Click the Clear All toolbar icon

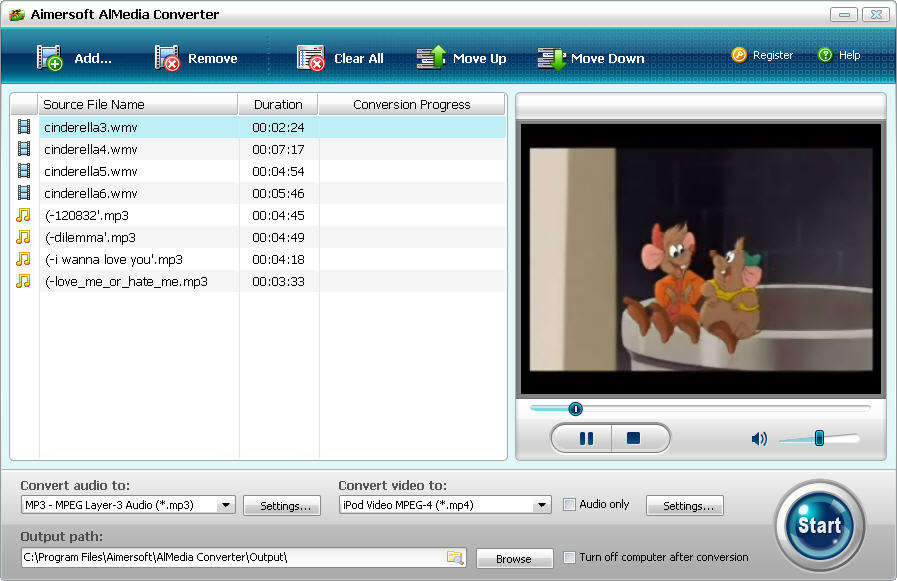311,58
